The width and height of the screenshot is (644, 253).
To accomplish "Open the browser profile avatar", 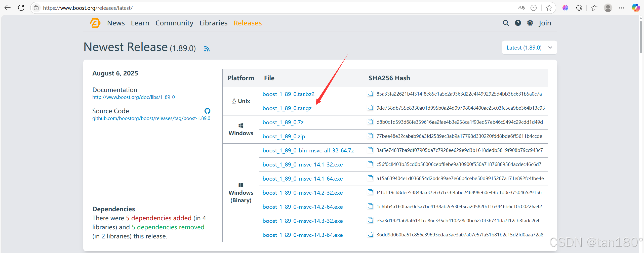I will pos(608,8).
